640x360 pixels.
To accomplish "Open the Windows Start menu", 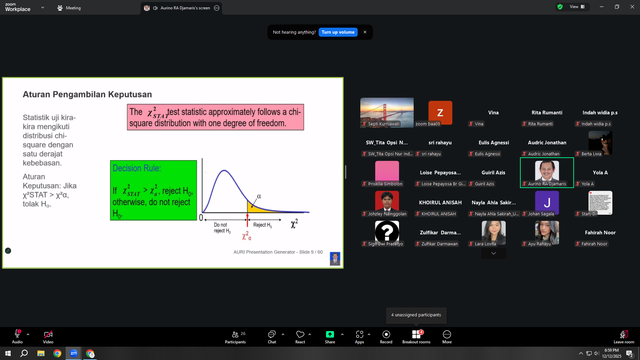I will point(8,353).
